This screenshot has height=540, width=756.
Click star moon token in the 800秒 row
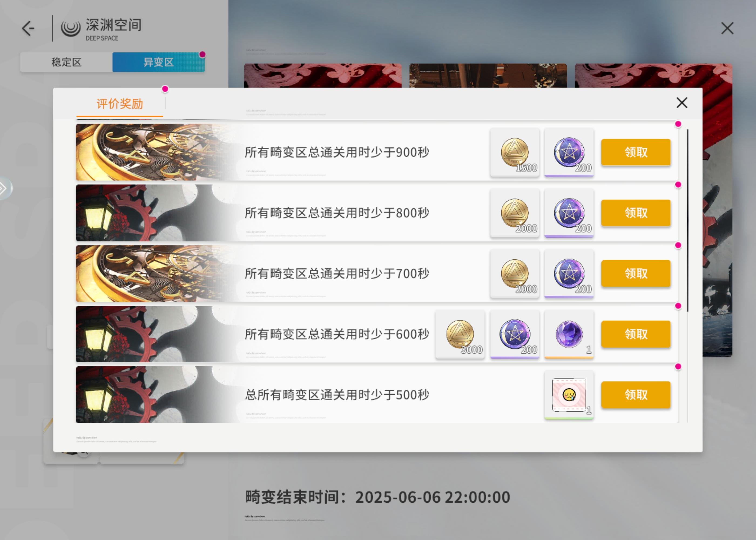569,213
